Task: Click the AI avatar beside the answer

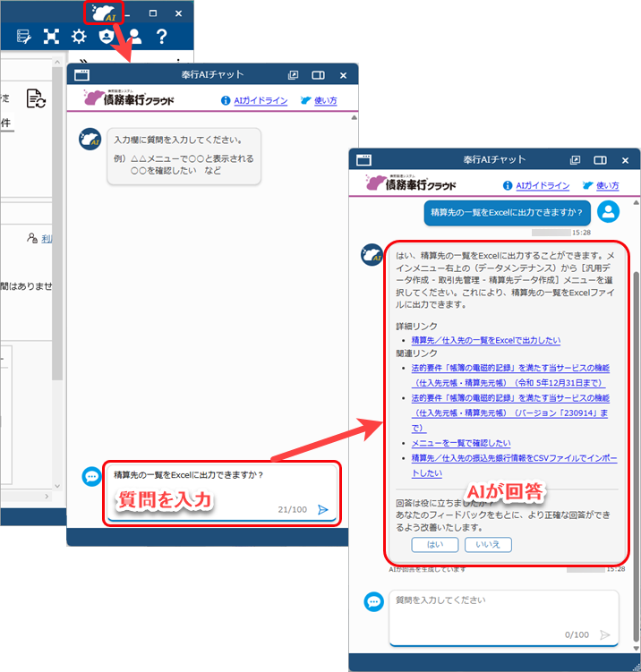Action: pos(372,255)
